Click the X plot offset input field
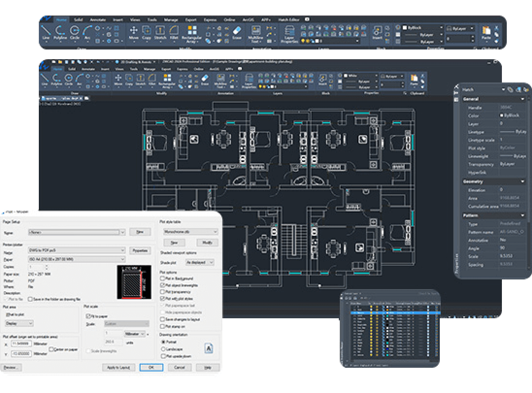532x393 pixels. [x=22, y=344]
